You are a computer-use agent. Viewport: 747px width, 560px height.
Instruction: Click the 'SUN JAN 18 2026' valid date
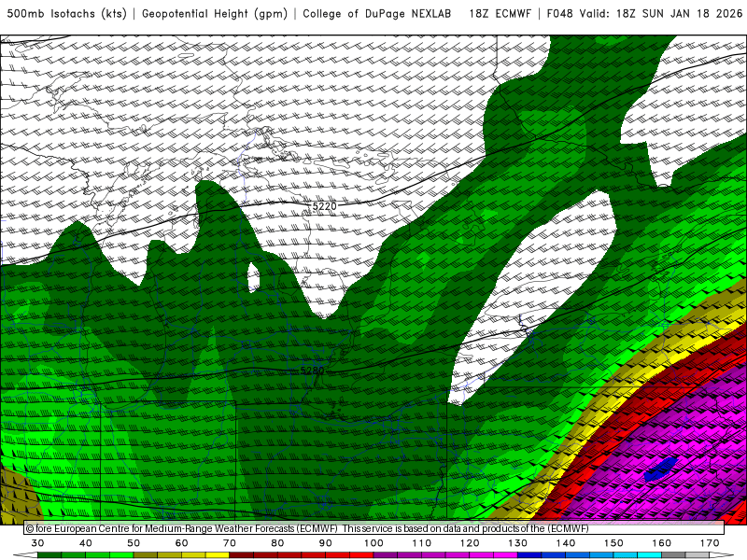pos(692,14)
